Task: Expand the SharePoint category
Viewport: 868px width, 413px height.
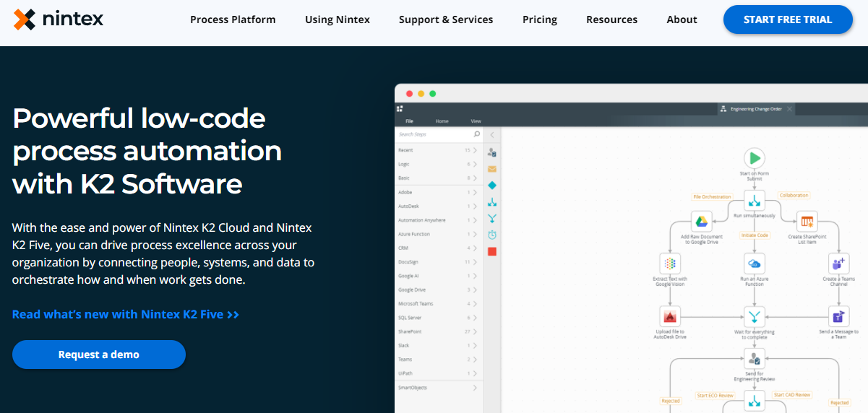Action: pos(476,331)
